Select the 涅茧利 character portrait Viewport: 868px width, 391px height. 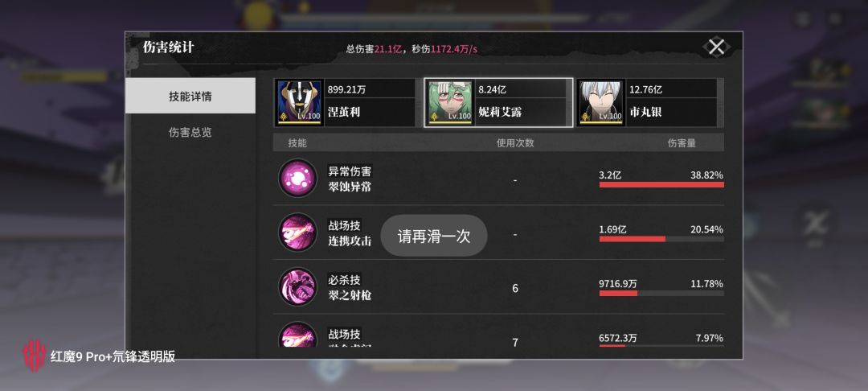pos(300,102)
